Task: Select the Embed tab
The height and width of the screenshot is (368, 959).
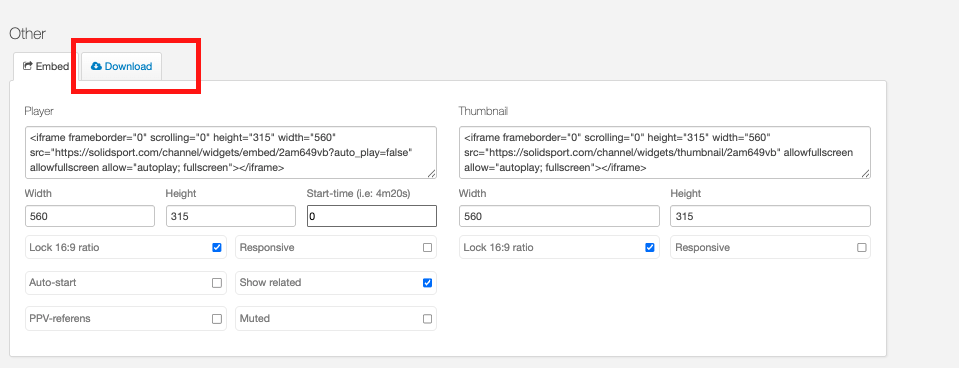Action: click(x=46, y=66)
